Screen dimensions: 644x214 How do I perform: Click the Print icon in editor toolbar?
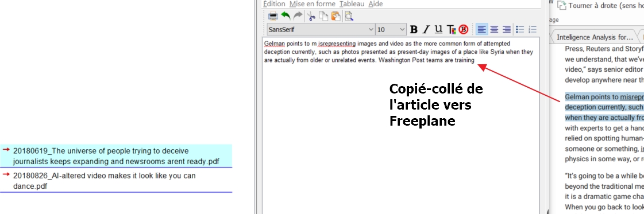(x=273, y=17)
